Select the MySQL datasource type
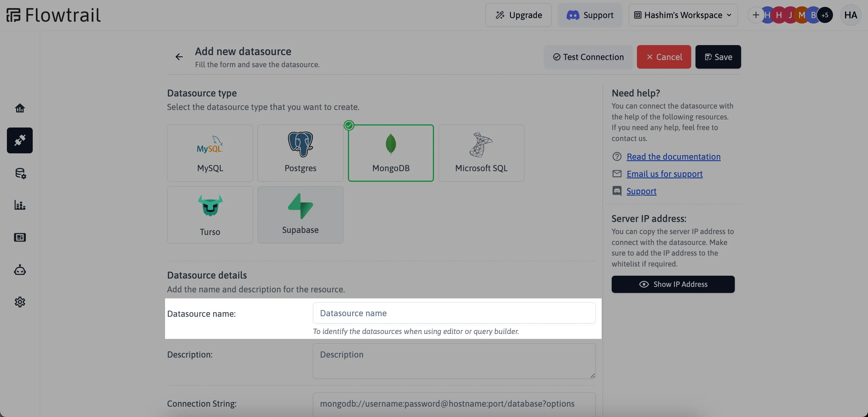Screen dimensions: 868x417 coord(210,153)
